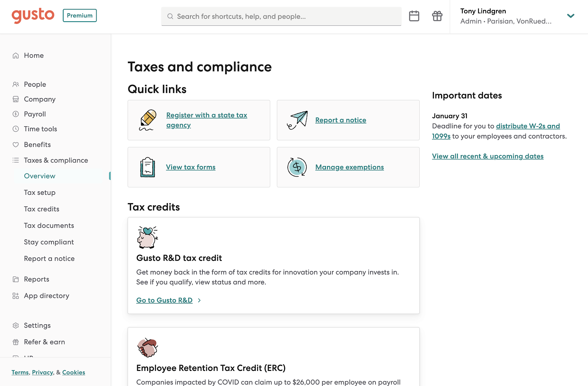Viewport: 588px width, 386px height.
Task: Expand the Tony Lindgren account dropdown chevron
Action: (571, 16)
